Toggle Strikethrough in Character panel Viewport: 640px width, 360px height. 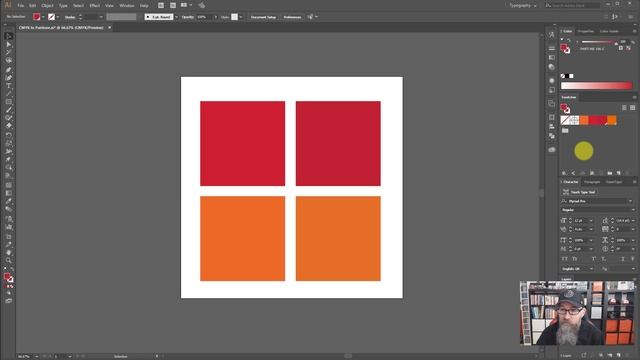point(632,259)
